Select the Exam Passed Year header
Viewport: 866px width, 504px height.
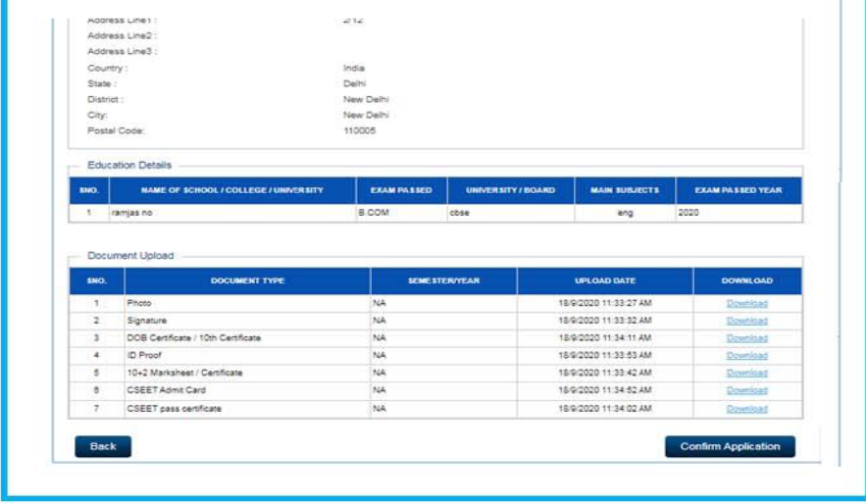739,190
